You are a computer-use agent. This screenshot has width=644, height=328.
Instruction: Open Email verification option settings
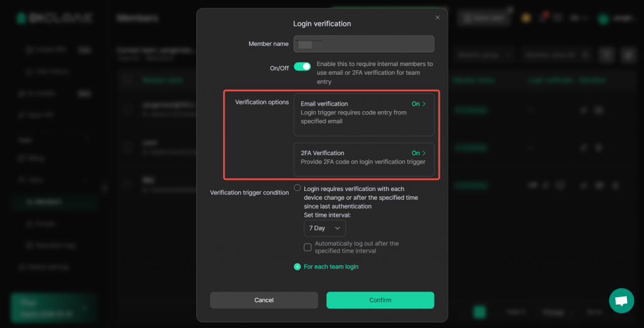364,114
